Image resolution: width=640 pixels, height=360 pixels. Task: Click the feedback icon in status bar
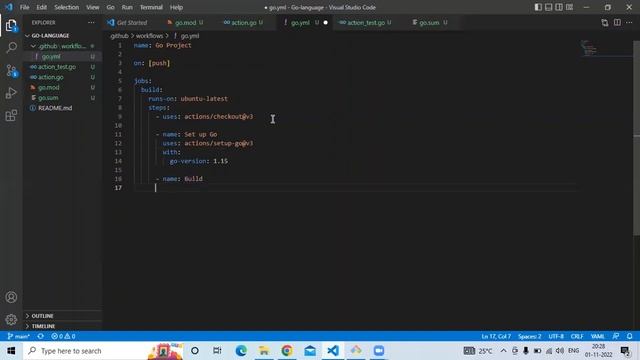click(x=616, y=336)
